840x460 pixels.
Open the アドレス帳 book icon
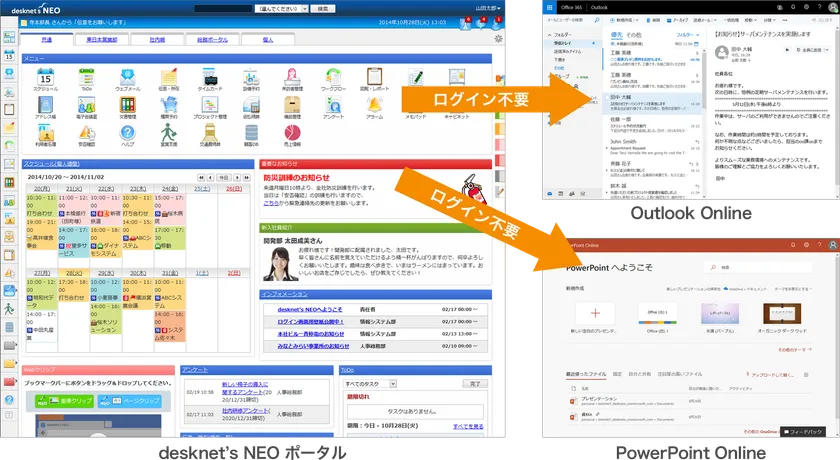[x=46, y=105]
